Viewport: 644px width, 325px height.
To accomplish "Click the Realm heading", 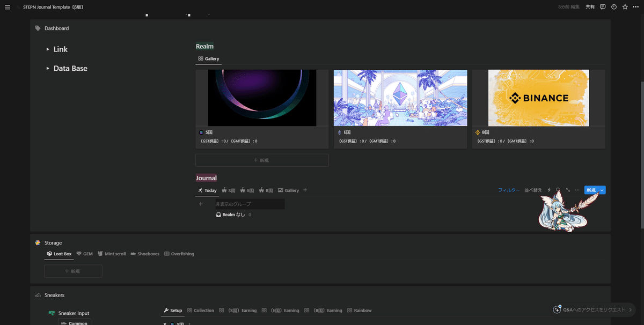I will pos(204,47).
